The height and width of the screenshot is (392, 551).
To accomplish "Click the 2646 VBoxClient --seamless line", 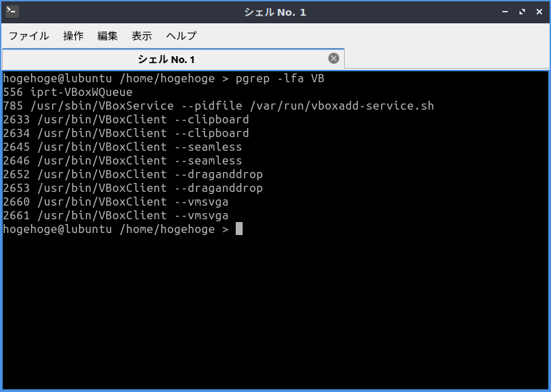I will pyautogui.click(x=122, y=160).
